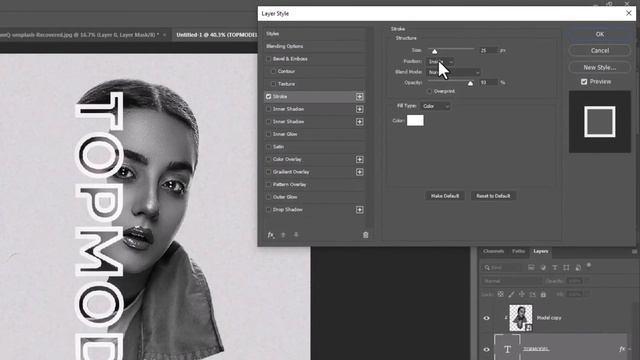640x360 pixels.
Task: Click the lock image pixels brush icon
Action: [511, 294]
